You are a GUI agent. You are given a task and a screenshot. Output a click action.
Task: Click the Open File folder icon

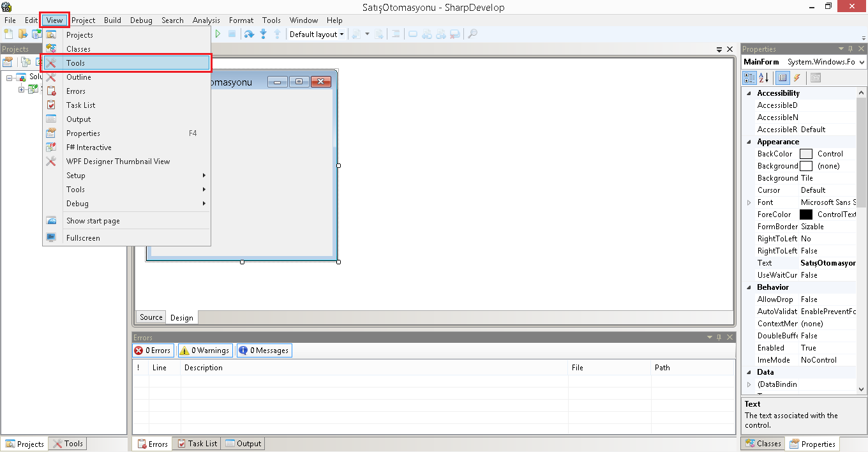[x=23, y=34]
